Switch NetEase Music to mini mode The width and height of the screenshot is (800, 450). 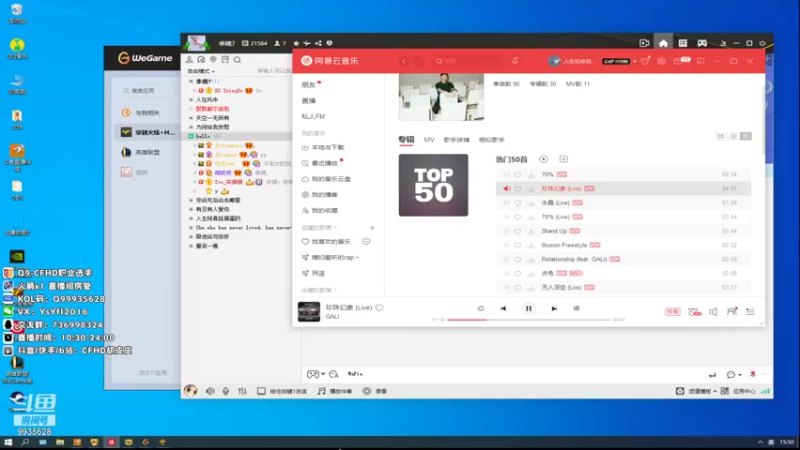tap(701, 61)
